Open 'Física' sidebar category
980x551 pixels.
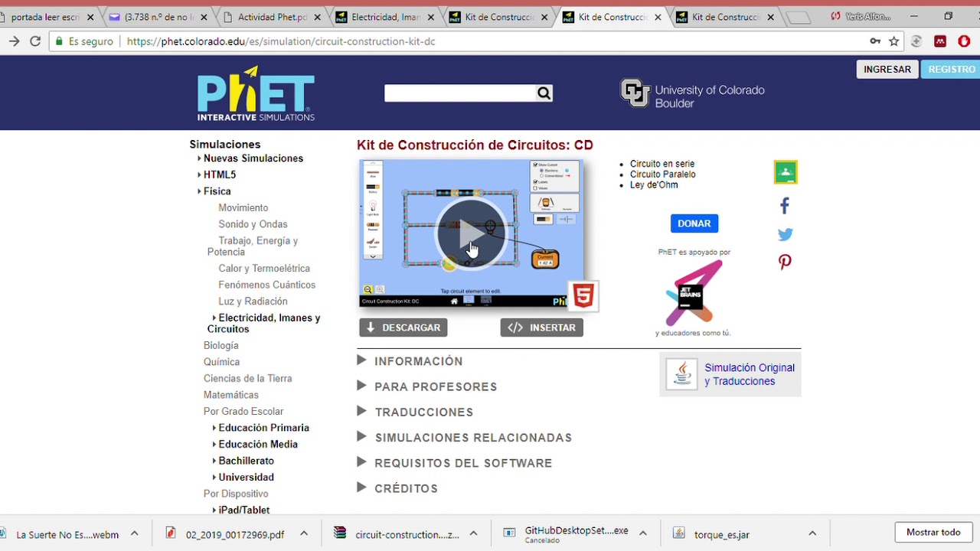coord(217,191)
